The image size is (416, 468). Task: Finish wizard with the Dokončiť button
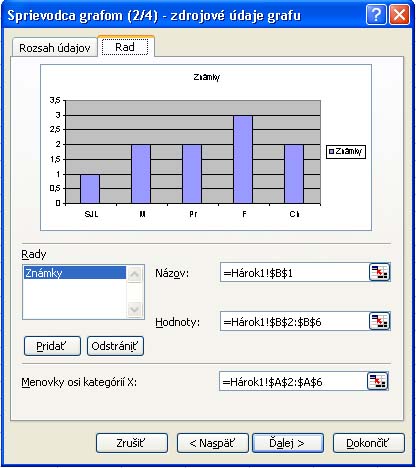(x=369, y=443)
